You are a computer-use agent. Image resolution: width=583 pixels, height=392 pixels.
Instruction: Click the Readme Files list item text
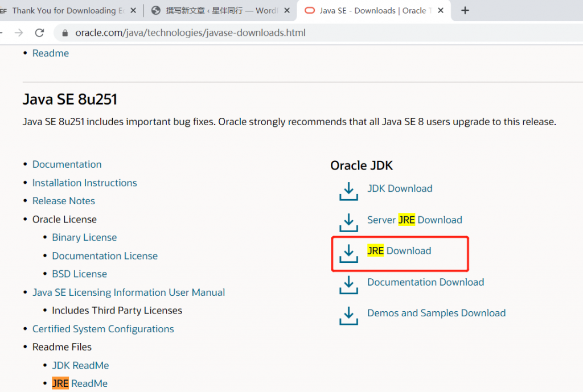coord(61,347)
